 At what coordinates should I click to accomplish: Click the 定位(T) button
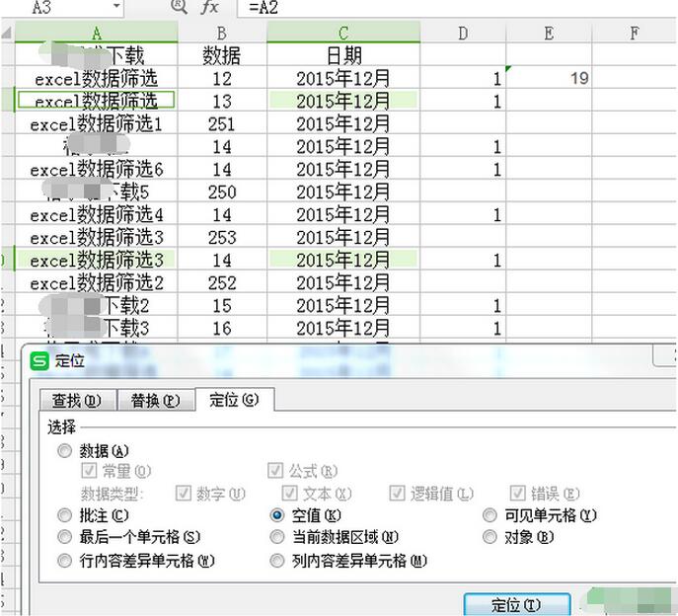(517, 605)
